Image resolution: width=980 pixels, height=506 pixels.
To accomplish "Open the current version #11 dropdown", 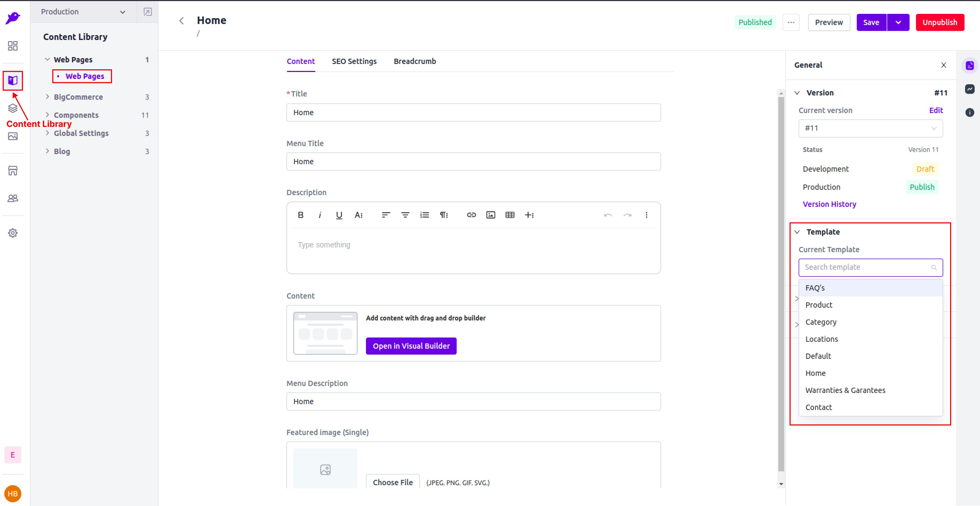I will point(870,128).
